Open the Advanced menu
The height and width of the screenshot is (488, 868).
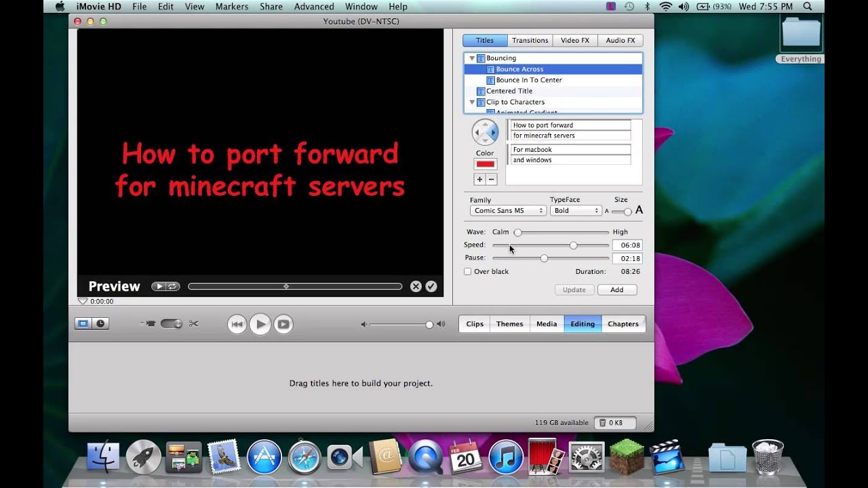314,6
